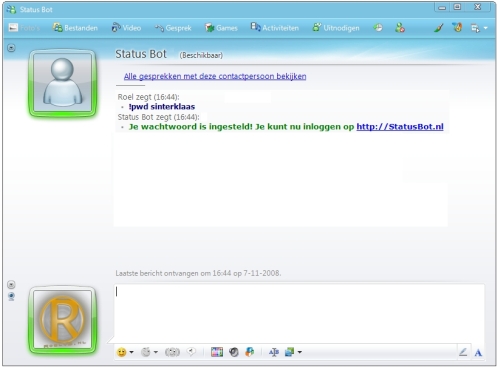Switch to handwriting pen mode
The width and height of the screenshot is (500, 368).
[x=463, y=352]
